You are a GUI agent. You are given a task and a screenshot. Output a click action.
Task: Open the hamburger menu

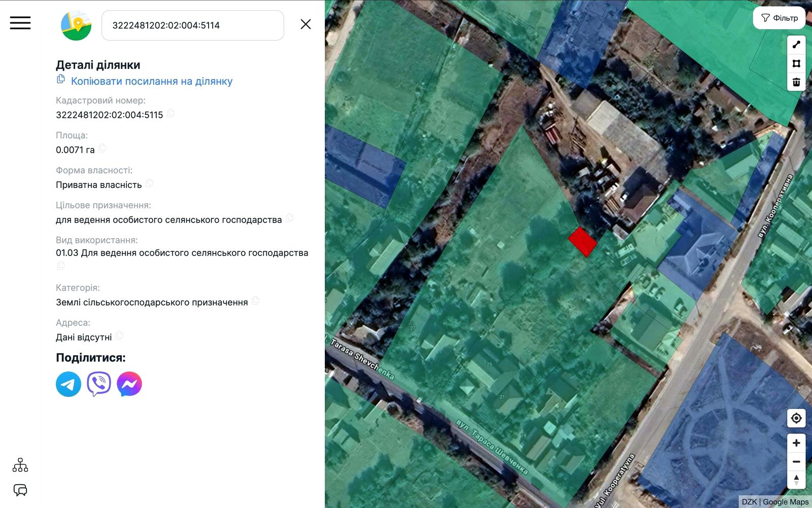[20, 23]
